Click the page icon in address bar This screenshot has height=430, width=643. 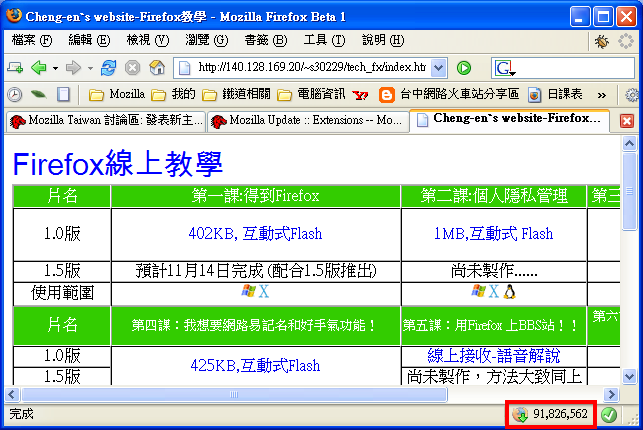pos(185,68)
